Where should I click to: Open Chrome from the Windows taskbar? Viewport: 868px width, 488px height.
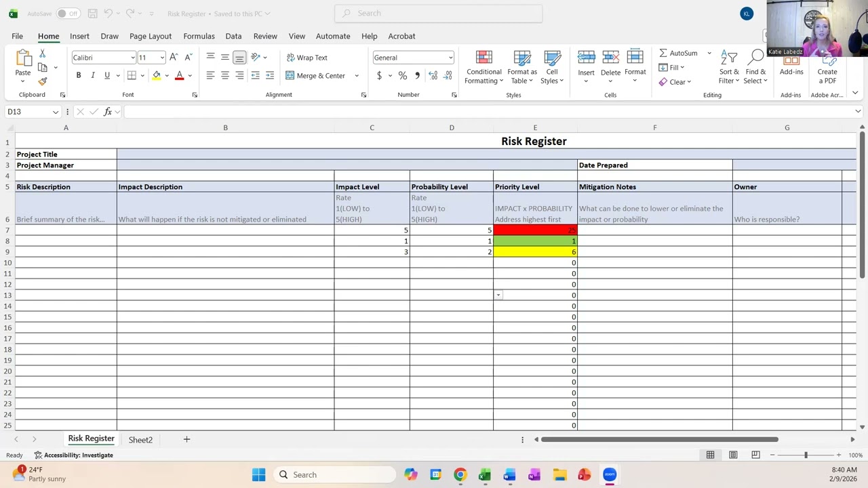(x=460, y=474)
